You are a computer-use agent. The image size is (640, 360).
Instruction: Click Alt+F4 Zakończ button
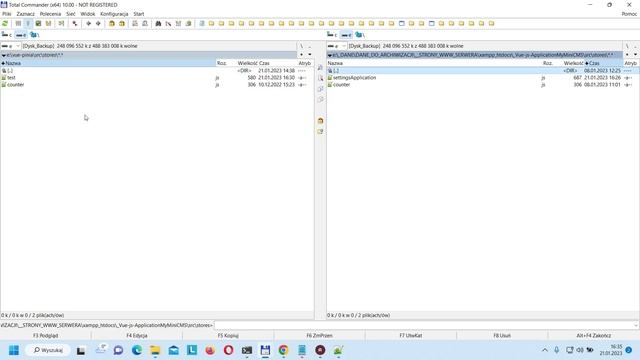594,336
